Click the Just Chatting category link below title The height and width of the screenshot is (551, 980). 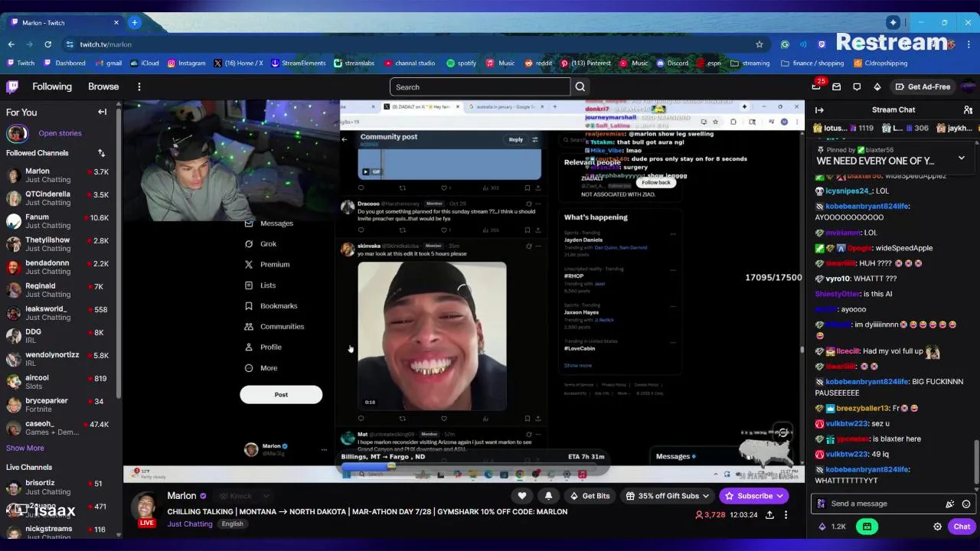[190, 523]
